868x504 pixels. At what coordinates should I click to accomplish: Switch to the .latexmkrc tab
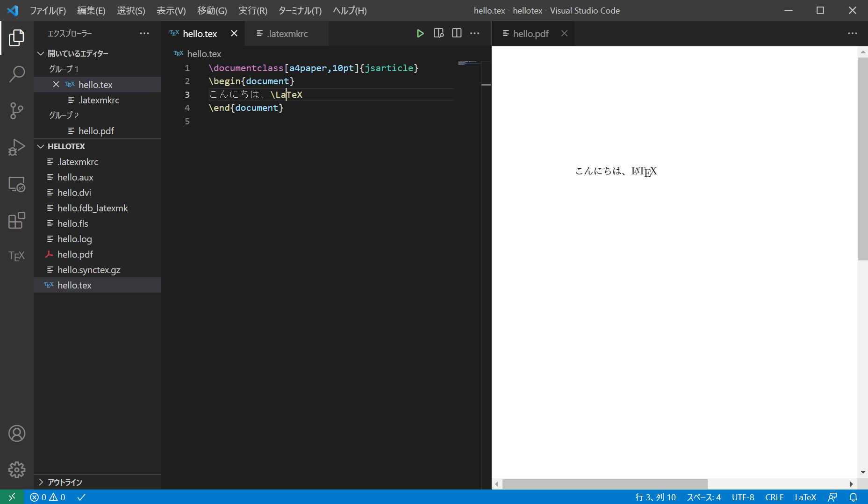[287, 33]
